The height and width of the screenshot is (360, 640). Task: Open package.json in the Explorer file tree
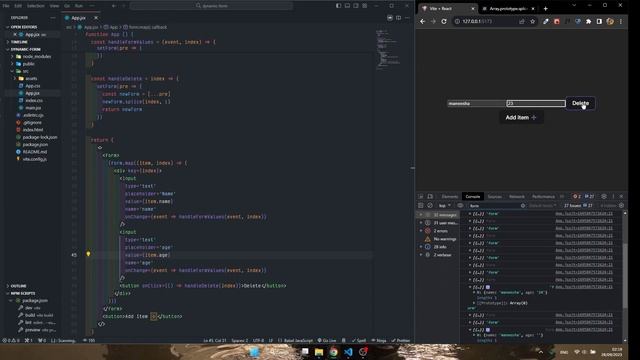pos(35,144)
